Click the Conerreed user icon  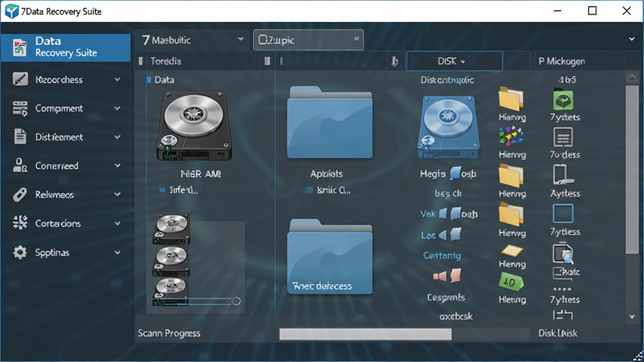[x=19, y=165]
